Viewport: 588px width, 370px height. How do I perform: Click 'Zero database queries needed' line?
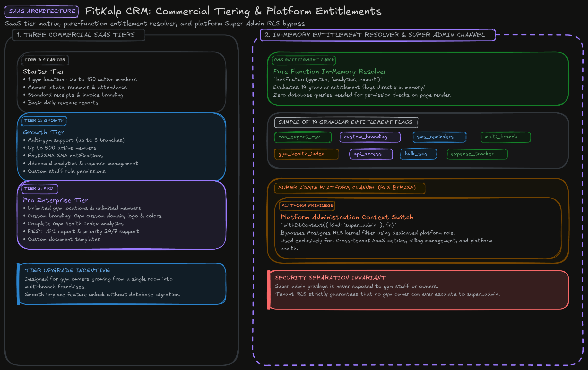coord(362,95)
